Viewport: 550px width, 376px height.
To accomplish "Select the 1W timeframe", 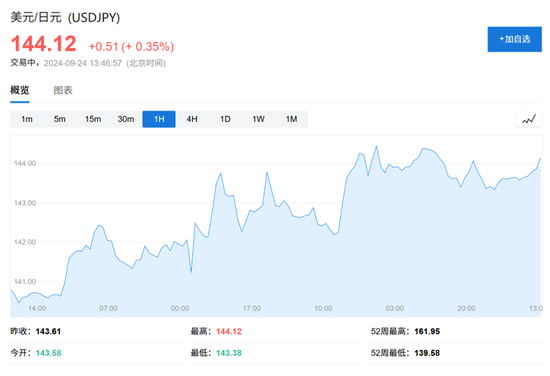I will point(258,119).
